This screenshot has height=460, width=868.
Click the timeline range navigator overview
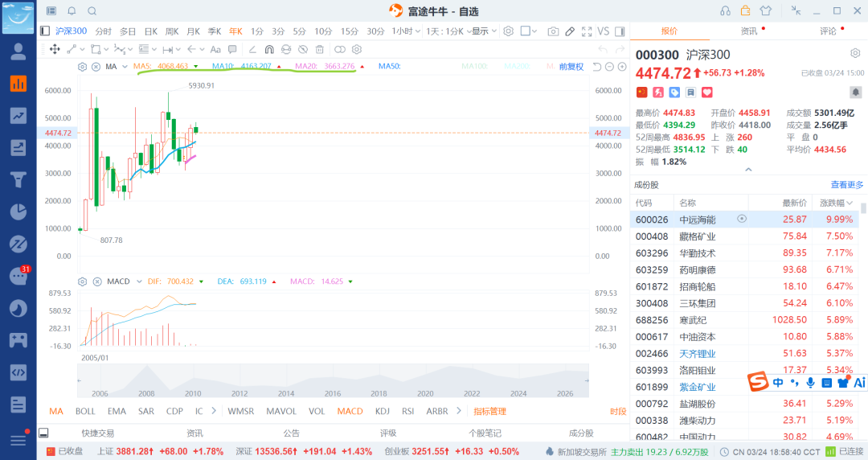coord(334,380)
